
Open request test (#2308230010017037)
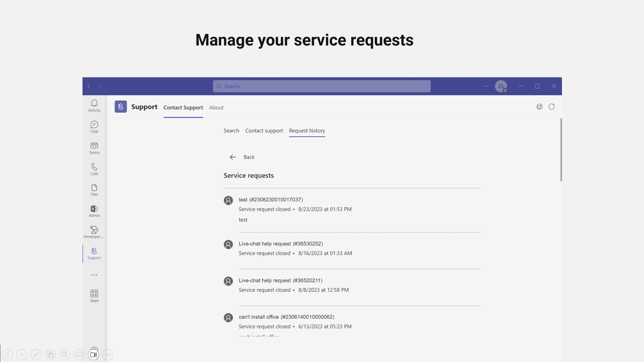271,200
